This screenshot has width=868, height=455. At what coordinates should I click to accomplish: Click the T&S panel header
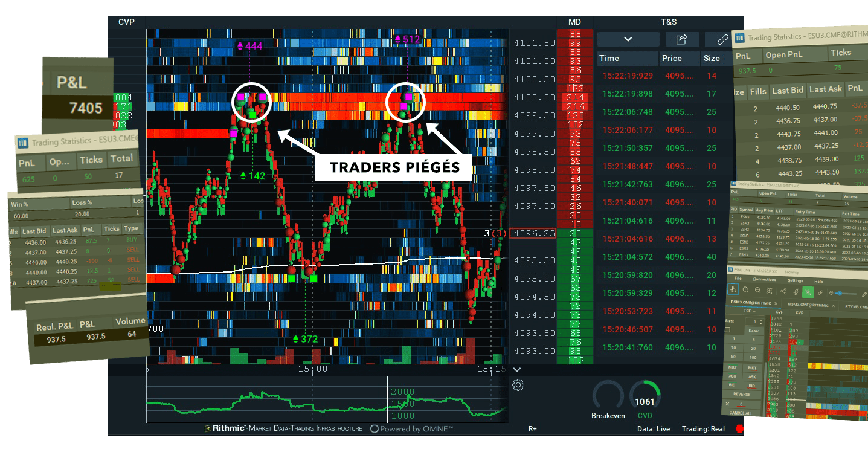coord(669,22)
